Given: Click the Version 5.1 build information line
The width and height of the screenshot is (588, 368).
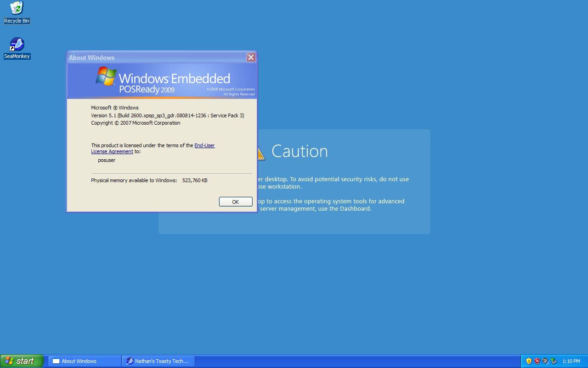Looking at the screenshot, I should 167,115.
